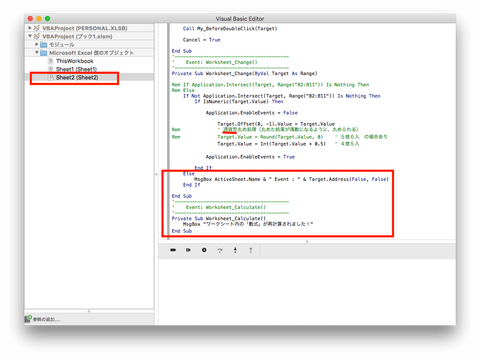Click the VBAProject PERSONAL.XLSB project icon

(37, 28)
